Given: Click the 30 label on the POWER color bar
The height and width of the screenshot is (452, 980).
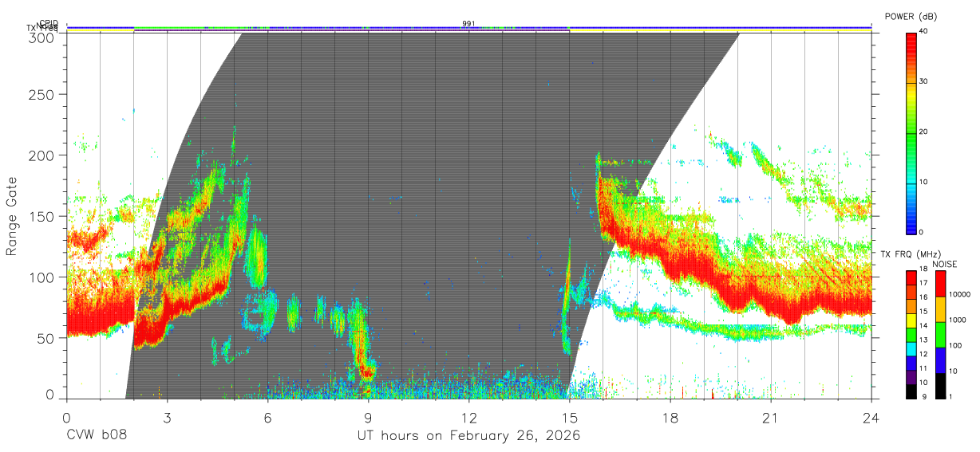Looking at the screenshot, I should click(x=923, y=81).
